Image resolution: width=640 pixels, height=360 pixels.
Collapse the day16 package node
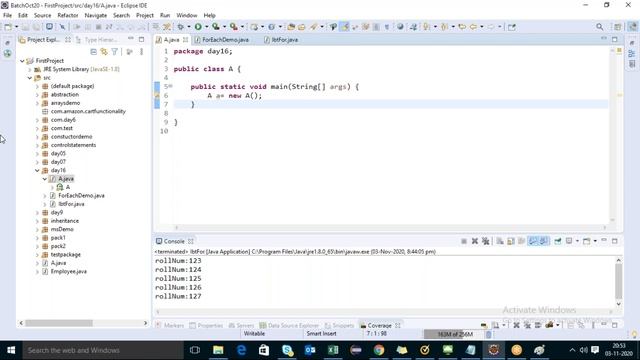[x=37, y=170]
